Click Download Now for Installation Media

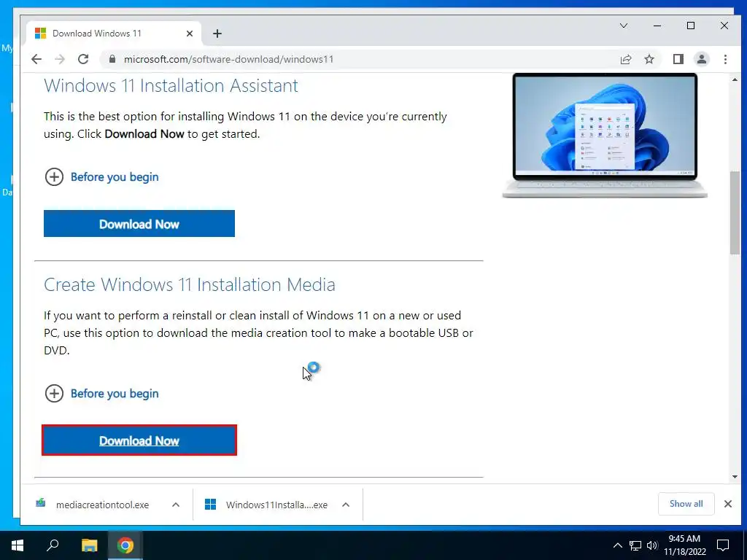139,440
